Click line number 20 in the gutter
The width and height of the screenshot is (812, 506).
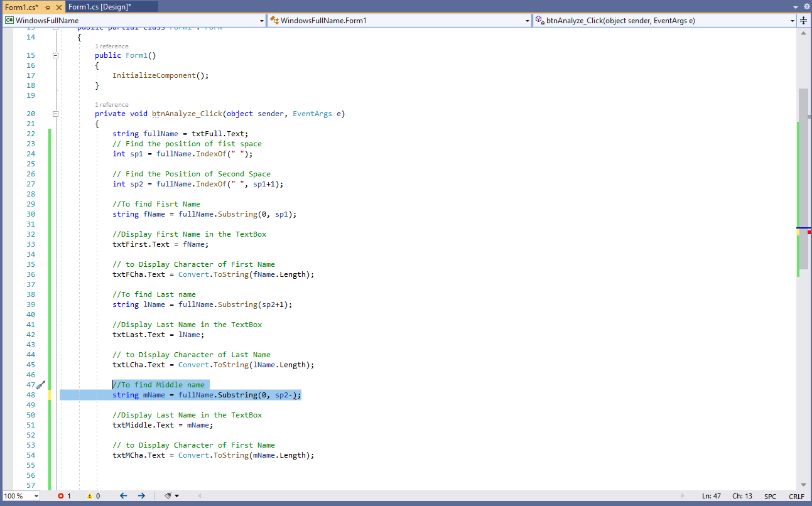click(x=31, y=114)
